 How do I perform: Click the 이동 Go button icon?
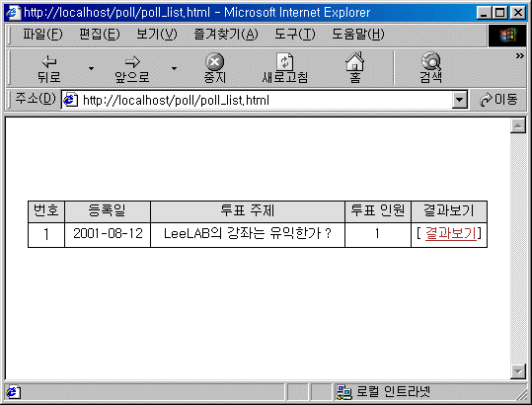coord(486,100)
